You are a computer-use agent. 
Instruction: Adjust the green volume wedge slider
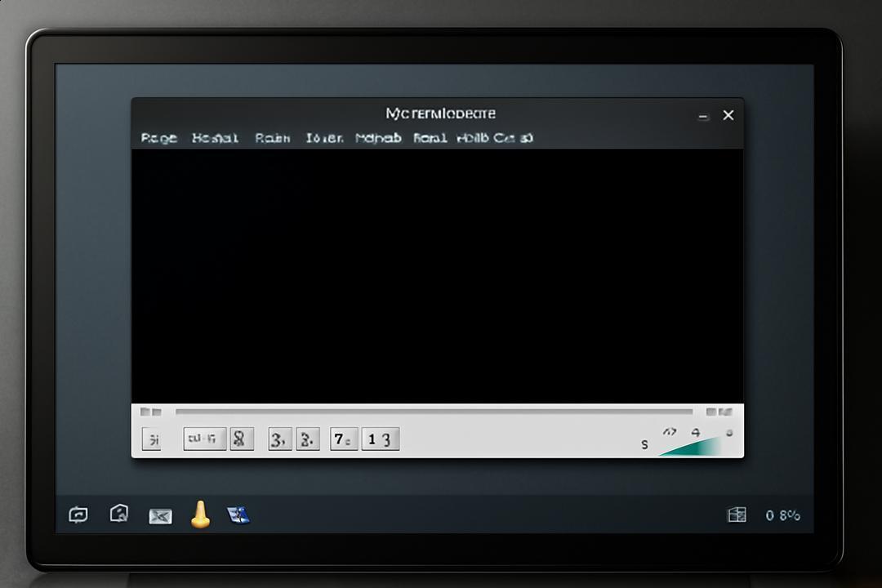[x=690, y=447]
